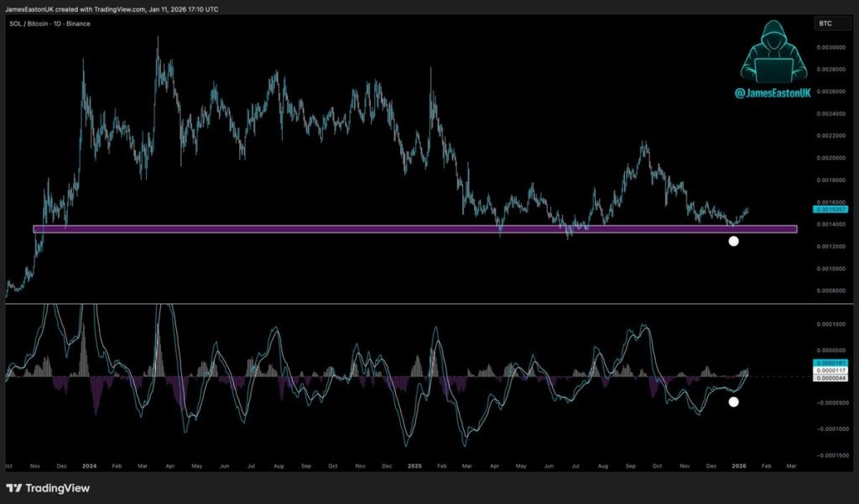Screen dimensions: 859x504
Task: Click the Mar label at time axis end
Action: click(789, 464)
